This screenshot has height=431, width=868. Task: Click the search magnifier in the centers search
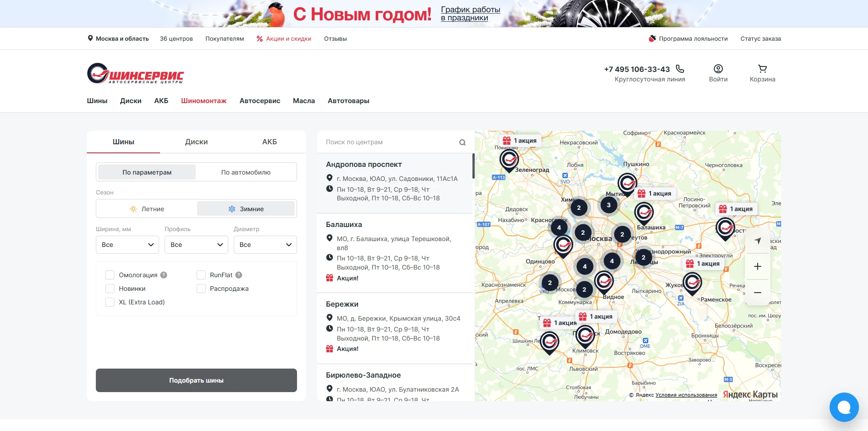click(x=462, y=142)
